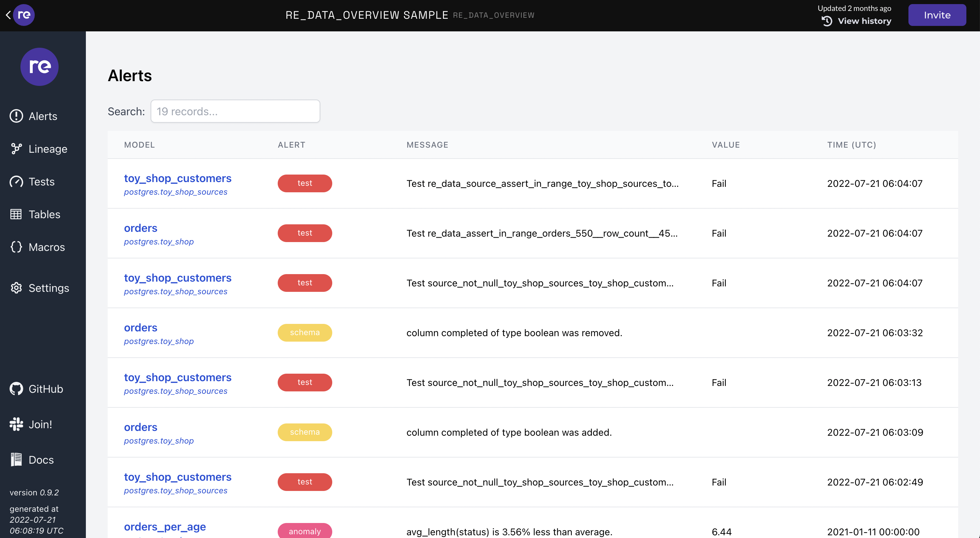
Task: Click the large re logo in sidebar
Action: [39, 66]
